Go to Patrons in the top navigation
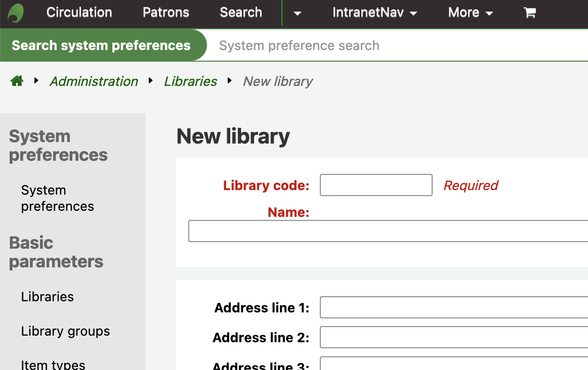This screenshot has width=588, height=370. (x=165, y=13)
